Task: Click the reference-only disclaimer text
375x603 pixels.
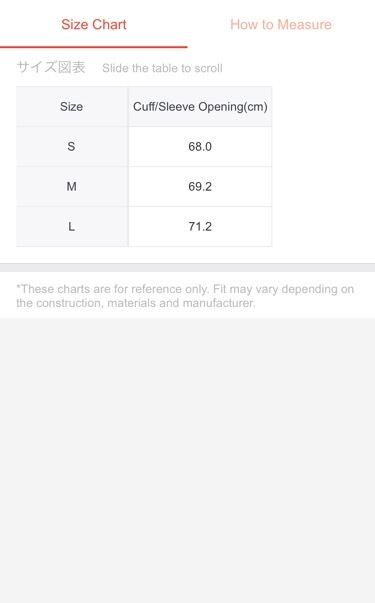Action: pos(185,296)
